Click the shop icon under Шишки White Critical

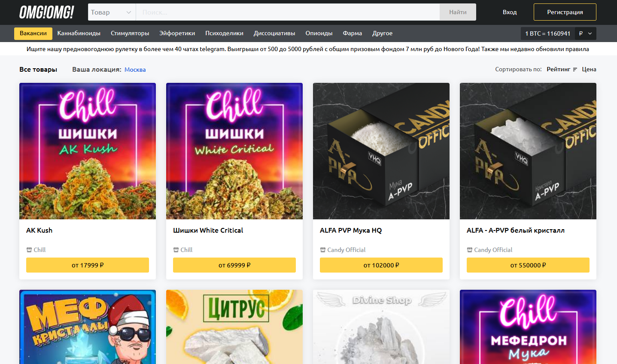tap(176, 250)
